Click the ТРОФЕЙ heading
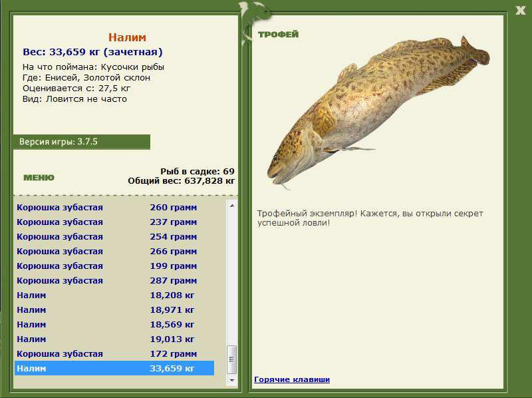Image resolution: width=532 pixels, height=398 pixels. point(278,35)
